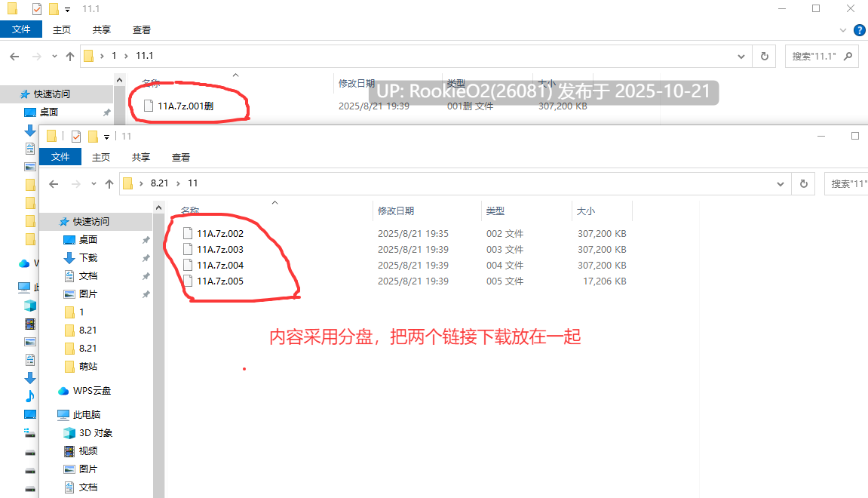Open the 共享 tab in the 11.1 window

101,30
